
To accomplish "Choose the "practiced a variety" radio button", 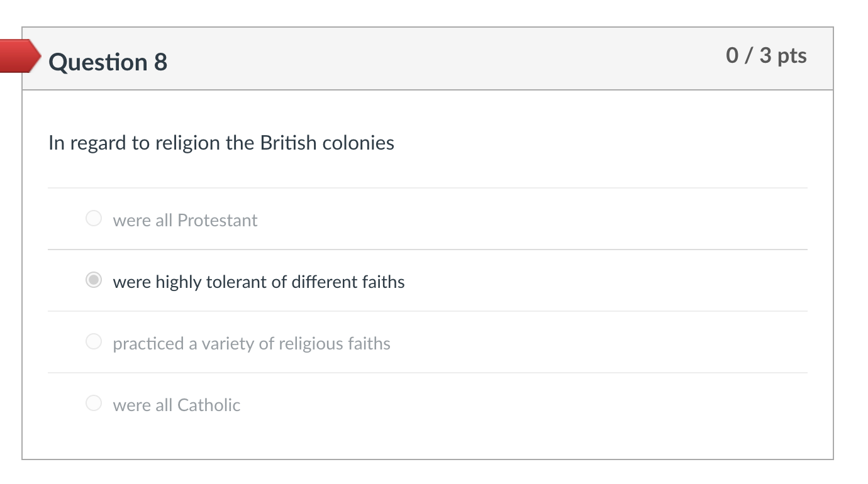I will 94,342.
